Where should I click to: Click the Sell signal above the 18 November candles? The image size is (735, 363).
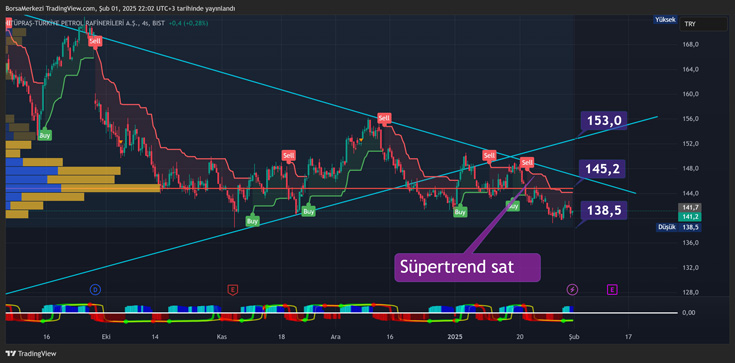click(288, 155)
